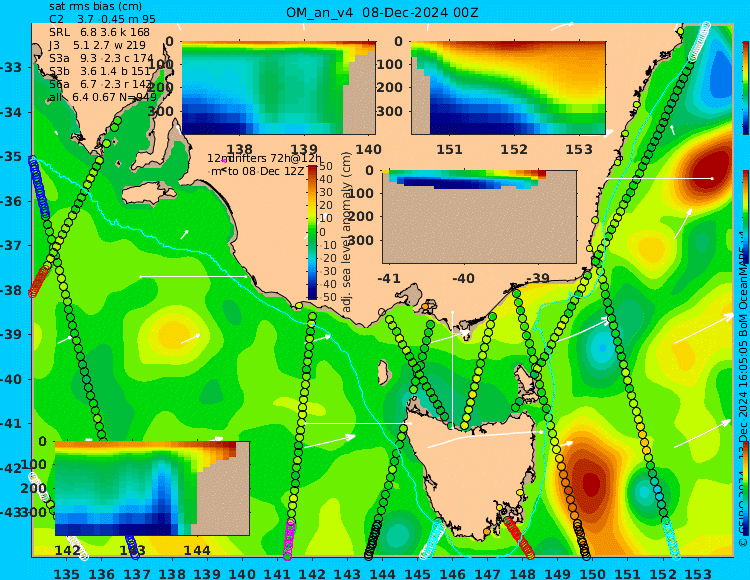Click the "adj. sea level anomaly (cm)" label

pos(347,232)
